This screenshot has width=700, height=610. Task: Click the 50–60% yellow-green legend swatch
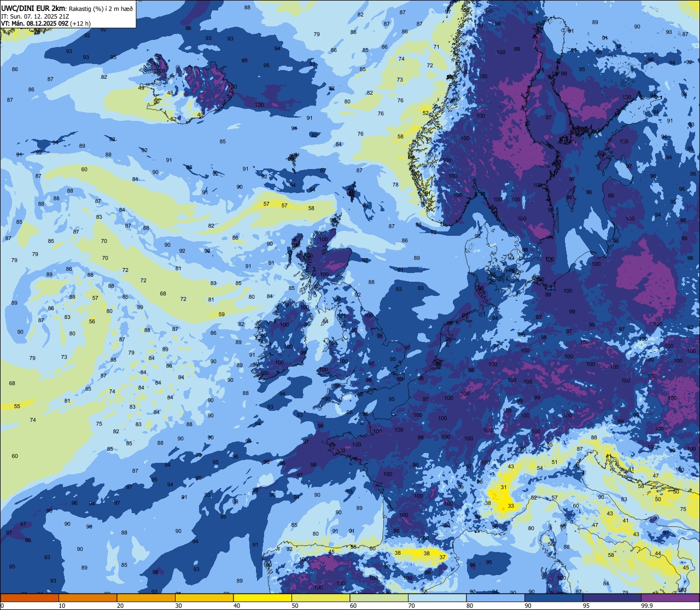[x=320, y=597]
